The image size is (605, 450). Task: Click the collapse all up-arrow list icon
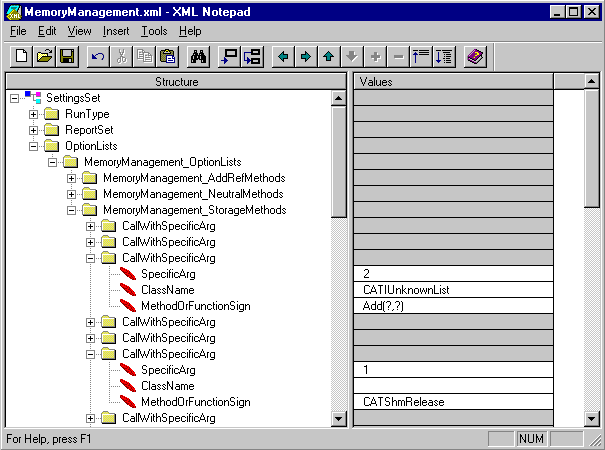tap(421, 57)
